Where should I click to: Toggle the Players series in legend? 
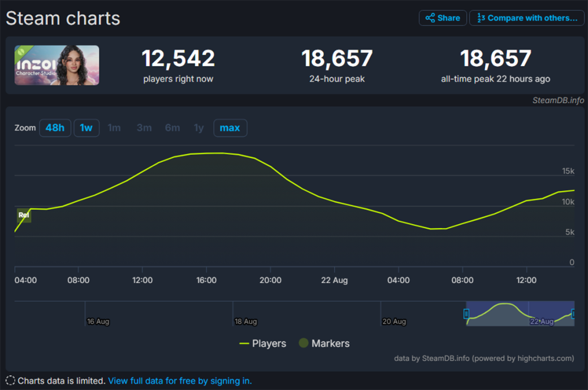coord(262,344)
